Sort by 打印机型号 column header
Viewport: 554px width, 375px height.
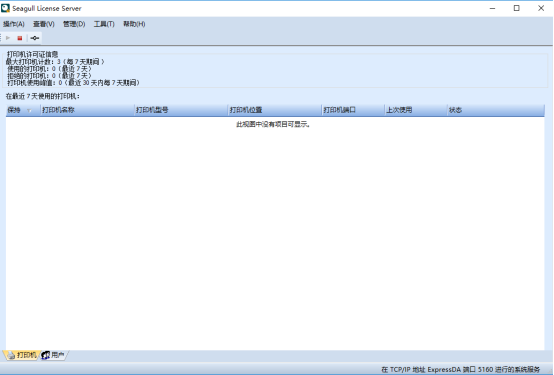click(x=181, y=110)
